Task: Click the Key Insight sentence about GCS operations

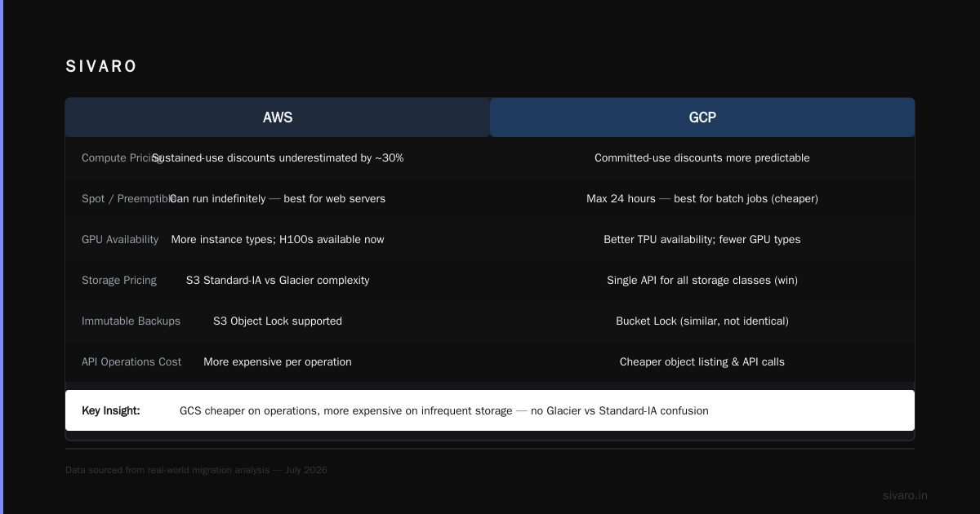Action: click(444, 410)
